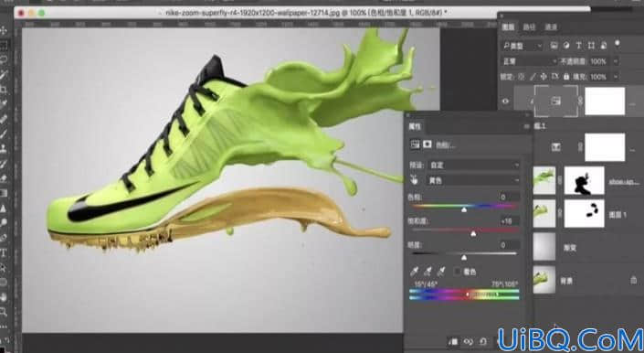Toggle visibility eye of top adjustment layer

coord(505,102)
